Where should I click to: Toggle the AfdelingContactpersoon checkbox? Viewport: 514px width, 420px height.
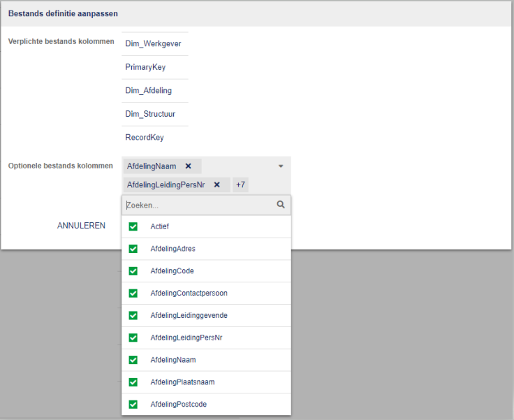[x=133, y=294]
